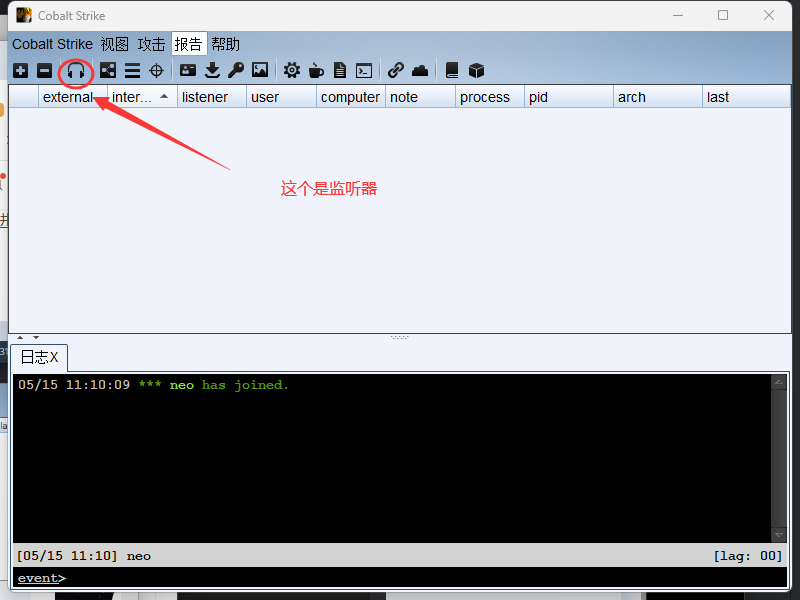
Task: Open the Listeners headphones icon
Action: click(x=76, y=70)
